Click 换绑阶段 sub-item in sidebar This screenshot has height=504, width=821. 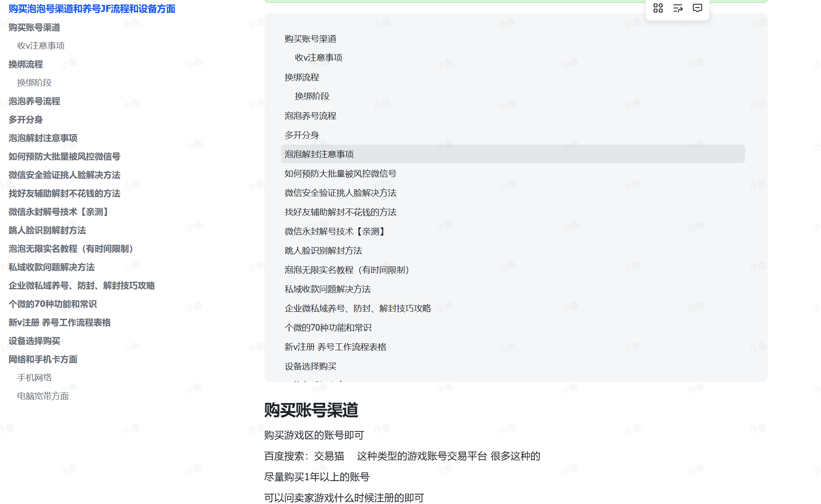(x=34, y=82)
